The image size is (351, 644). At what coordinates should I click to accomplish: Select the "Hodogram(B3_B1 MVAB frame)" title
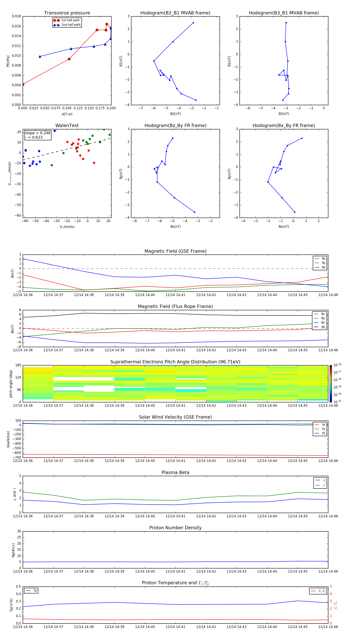284,13
